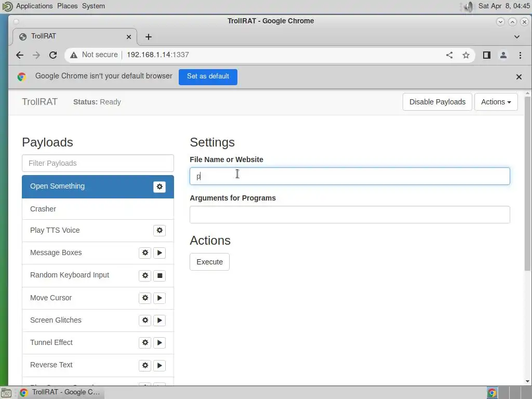
Task: Bookmark this page with star icon
Action: [x=466, y=55]
